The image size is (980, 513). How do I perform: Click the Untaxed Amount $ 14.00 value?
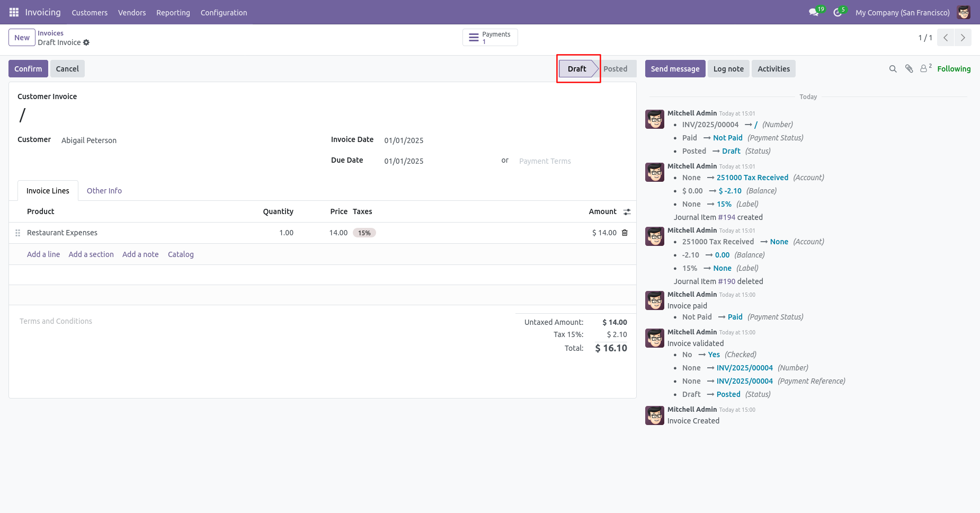pos(614,322)
